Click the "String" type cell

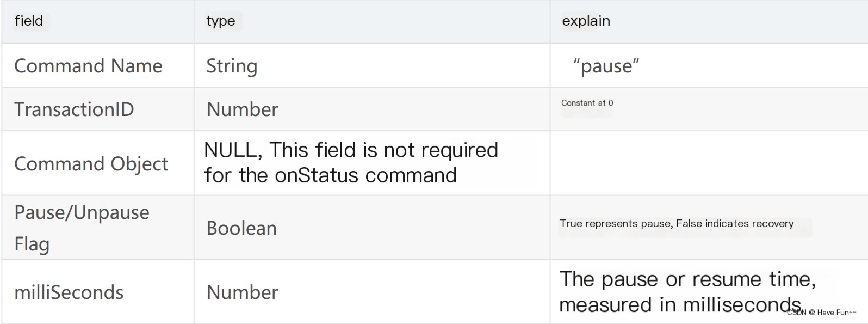[x=232, y=66]
